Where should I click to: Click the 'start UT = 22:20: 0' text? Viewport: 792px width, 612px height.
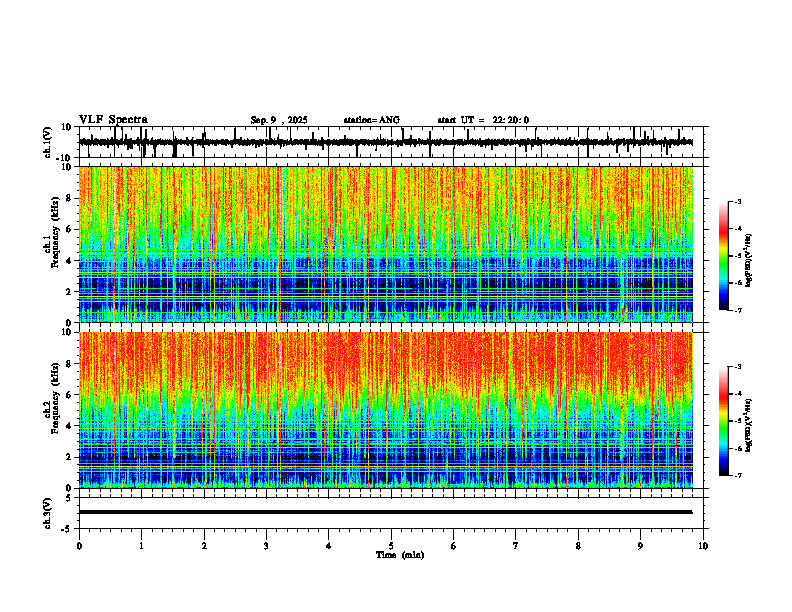click(483, 120)
